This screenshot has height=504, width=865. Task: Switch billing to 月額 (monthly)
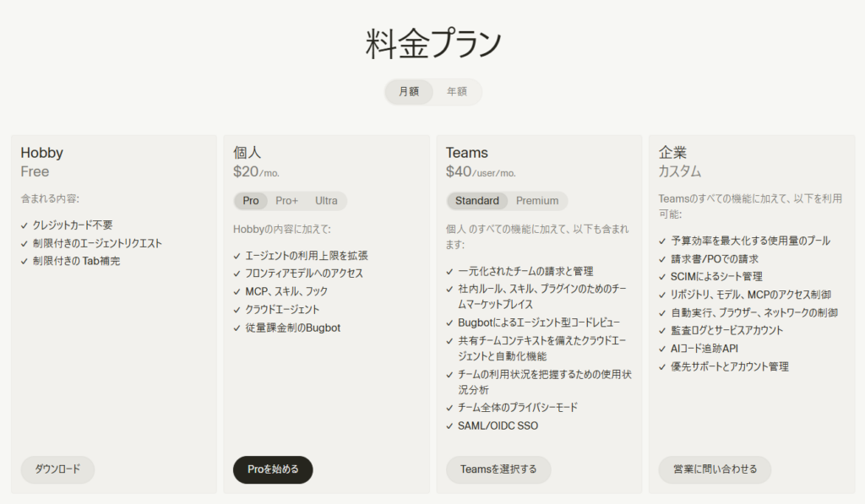click(x=409, y=91)
